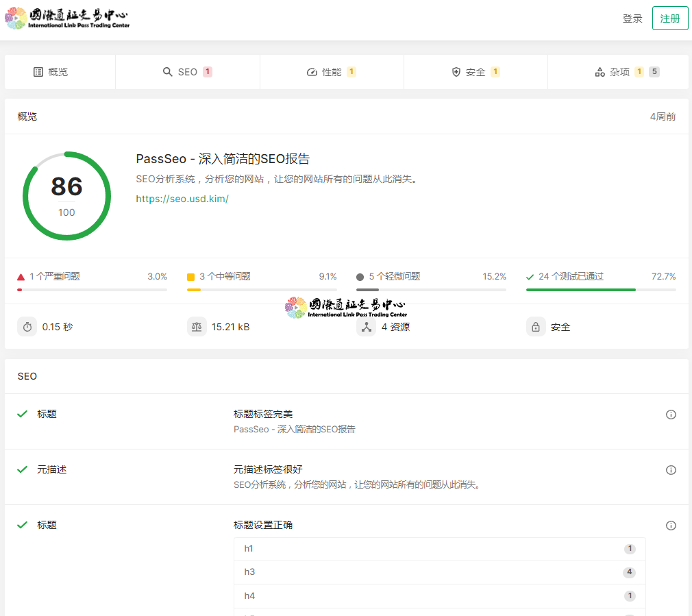This screenshot has width=692, height=616.
Task: Click the grey circle minor issue icon
Action: 360,277
